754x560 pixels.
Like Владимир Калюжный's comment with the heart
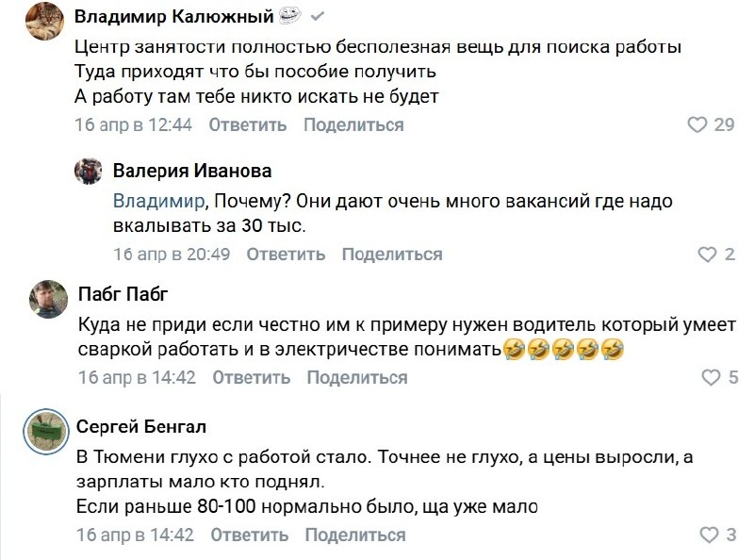click(x=697, y=124)
